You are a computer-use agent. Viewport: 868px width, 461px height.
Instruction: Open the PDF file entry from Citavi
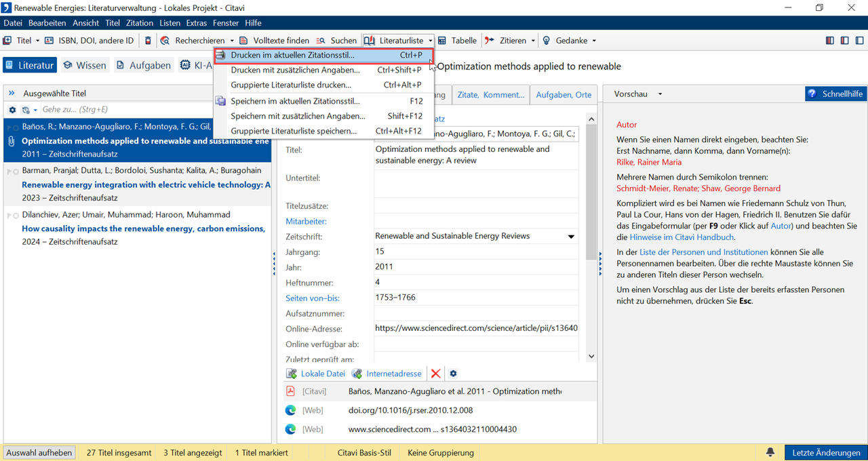[454, 391]
